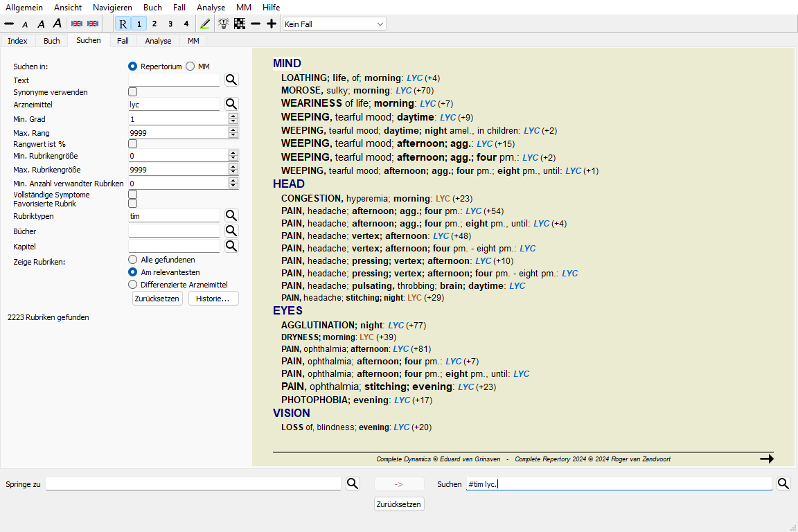Click the Historie... button
Screen dimensions: 798x532
(x=213, y=299)
